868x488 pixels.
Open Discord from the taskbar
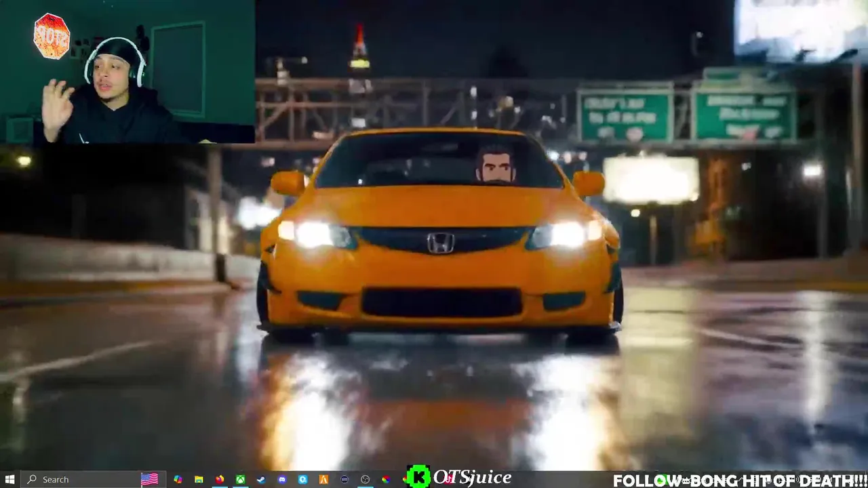[282, 479]
